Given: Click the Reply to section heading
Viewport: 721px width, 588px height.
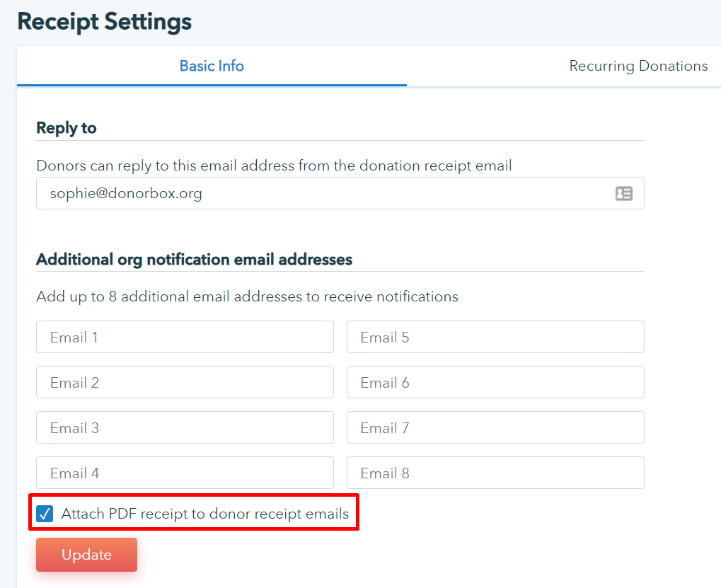Looking at the screenshot, I should pos(67,128).
